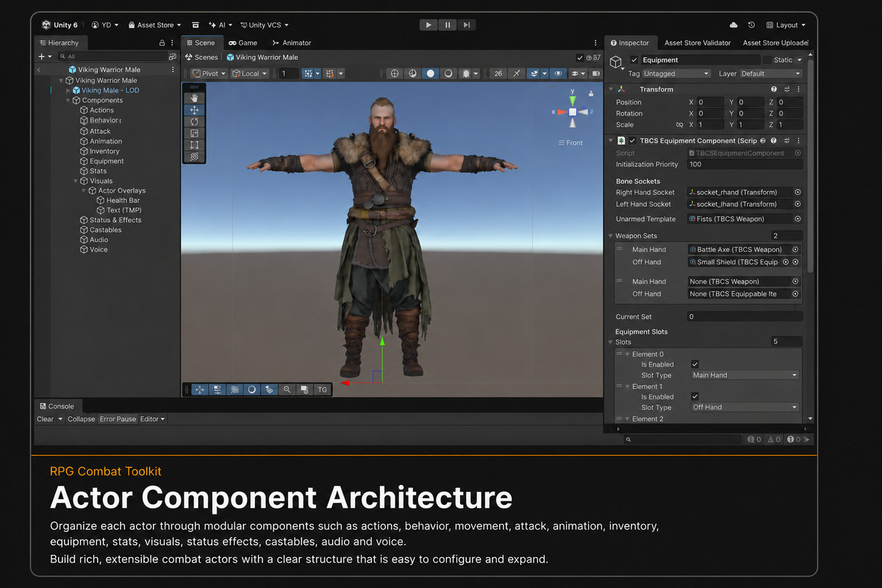Open Slot Type Main Hand dropdown
Viewport: 882px width, 588px height.
click(x=744, y=375)
